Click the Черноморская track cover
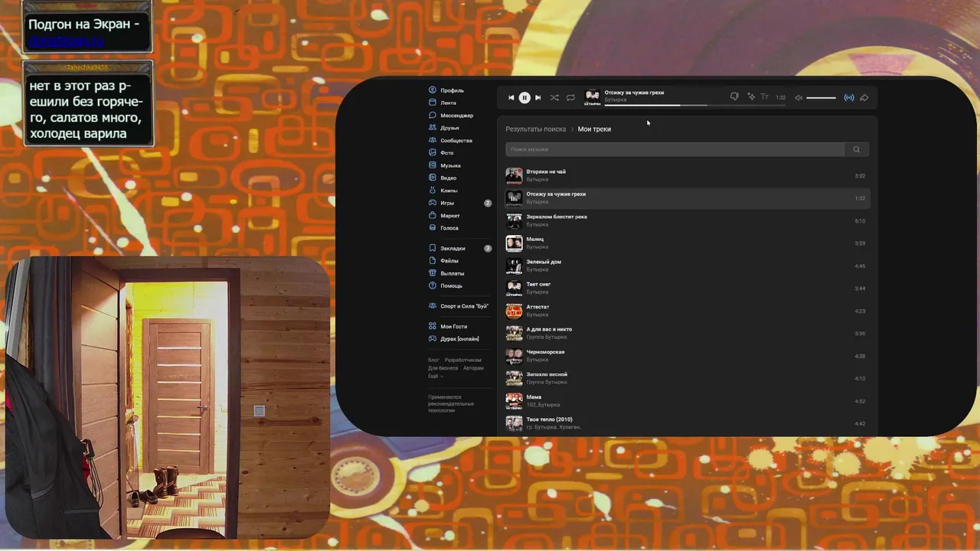 coord(514,356)
